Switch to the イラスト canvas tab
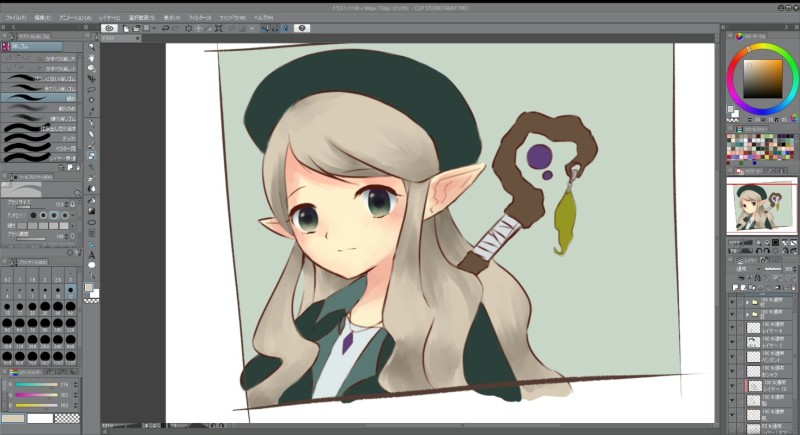 [x=120, y=38]
